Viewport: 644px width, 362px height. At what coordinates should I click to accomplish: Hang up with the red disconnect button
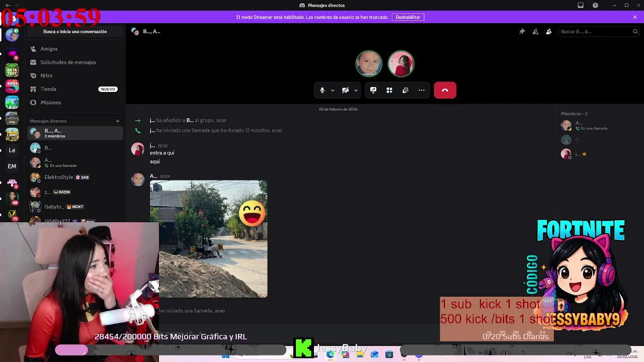[445, 90]
